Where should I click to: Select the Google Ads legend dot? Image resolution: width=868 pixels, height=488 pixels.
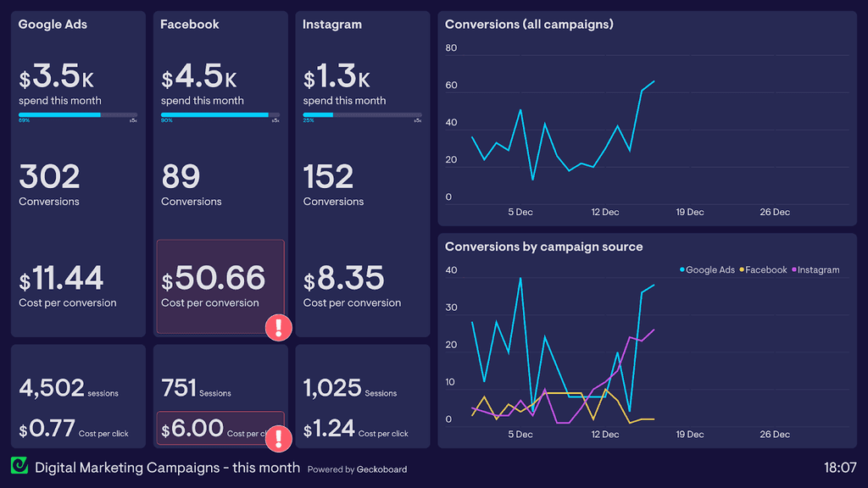[x=682, y=269]
